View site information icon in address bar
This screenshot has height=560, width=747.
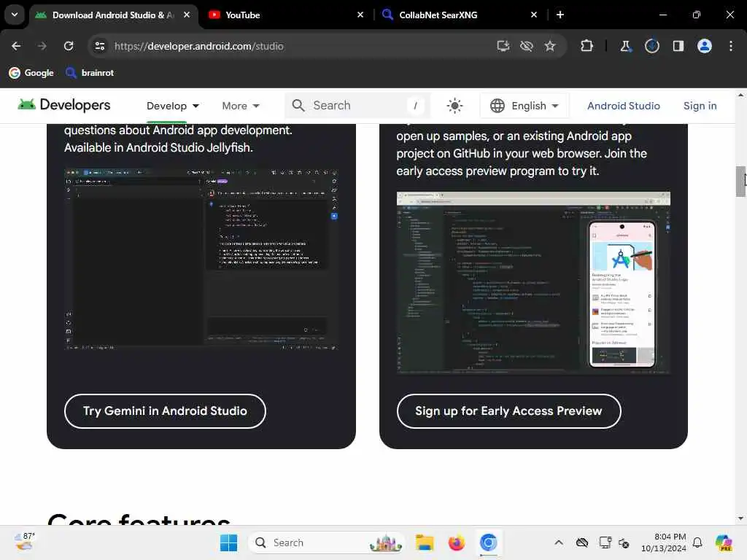[99, 46]
